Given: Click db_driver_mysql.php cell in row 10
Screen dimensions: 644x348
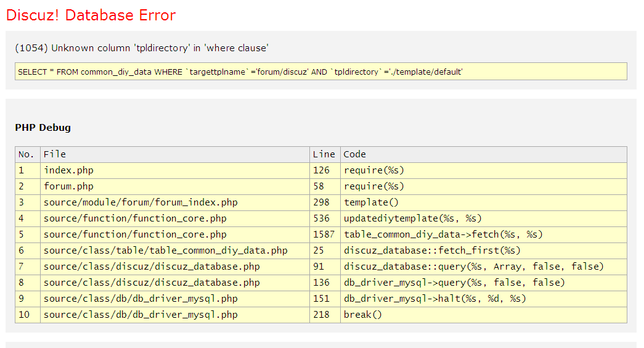Looking at the screenshot, I should pos(175,315).
